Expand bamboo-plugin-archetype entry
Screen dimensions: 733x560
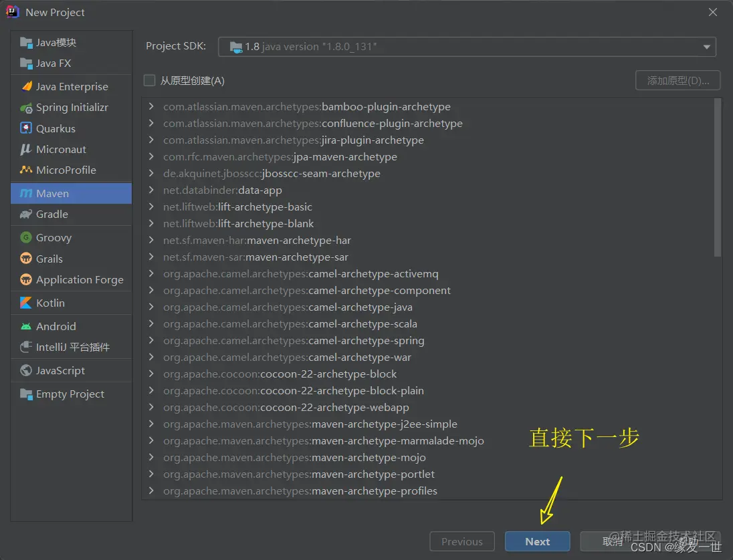151,106
